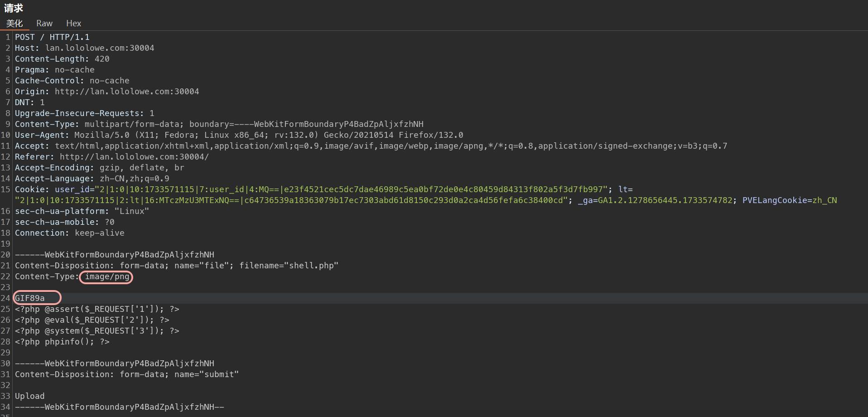Switch to the Raw tab
The height and width of the screenshot is (417, 868).
pos(44,23)
